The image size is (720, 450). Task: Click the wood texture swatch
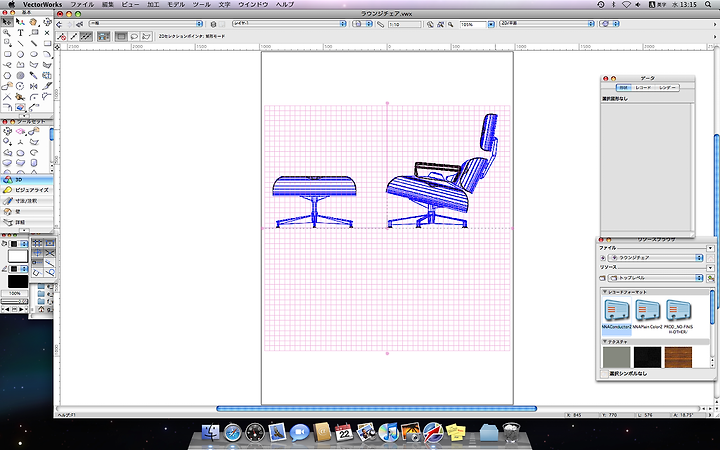tap(678, 357)
